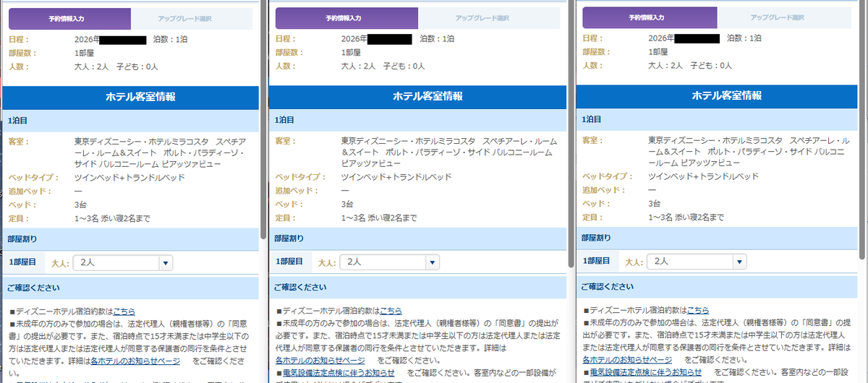This screenshot has height=383, width=868.
Task: Click 大人:2人 子ども:0人 in left panel
Action: [116, 66]
